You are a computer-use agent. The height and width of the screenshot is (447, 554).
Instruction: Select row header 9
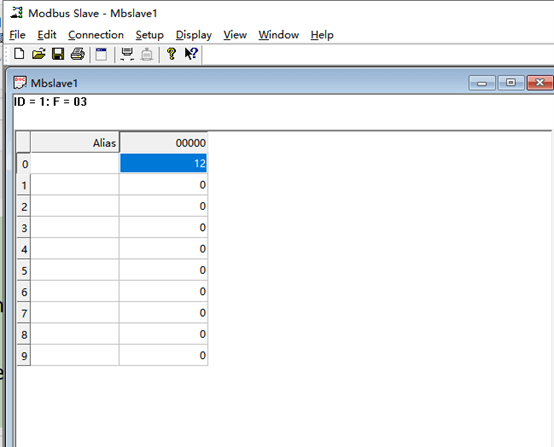point(24,355)
